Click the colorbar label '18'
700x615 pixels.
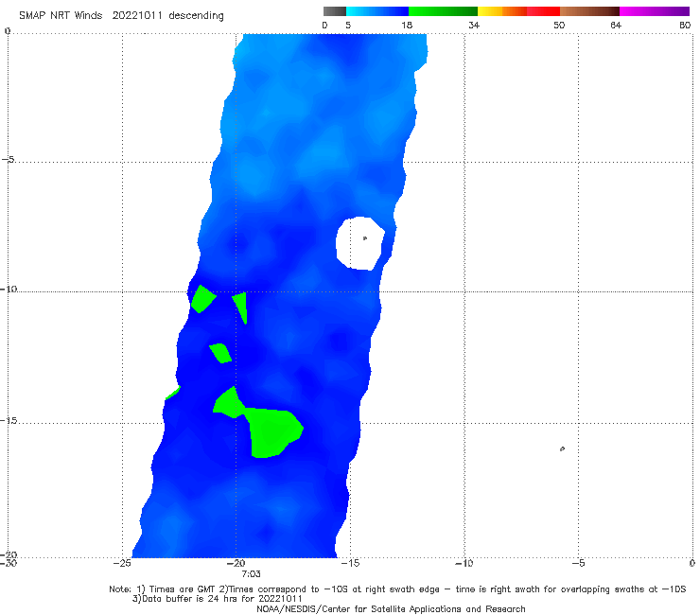tap(407, 26)
